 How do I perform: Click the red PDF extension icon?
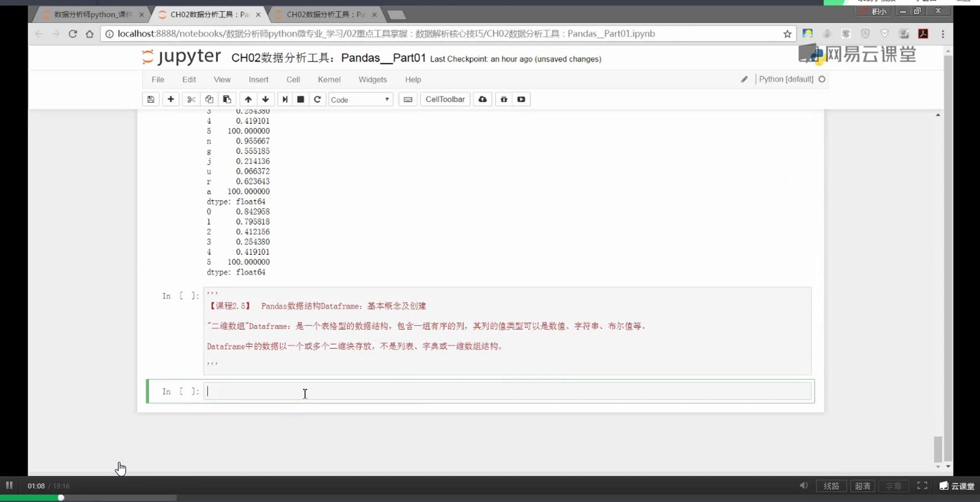(923, 34)
